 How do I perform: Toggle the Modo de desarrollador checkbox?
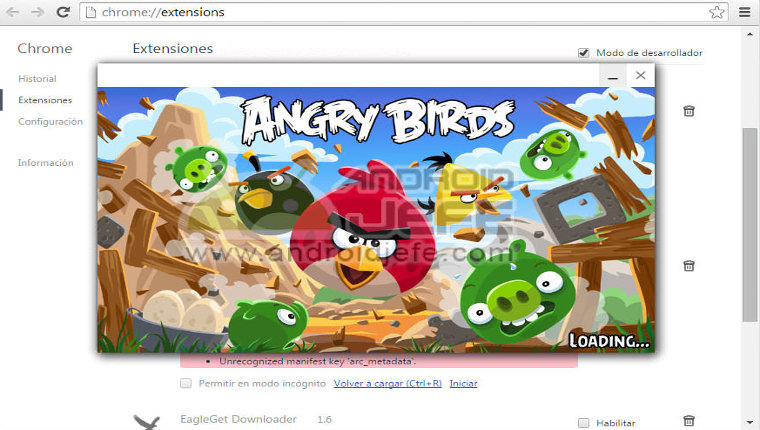click(583, 53)
